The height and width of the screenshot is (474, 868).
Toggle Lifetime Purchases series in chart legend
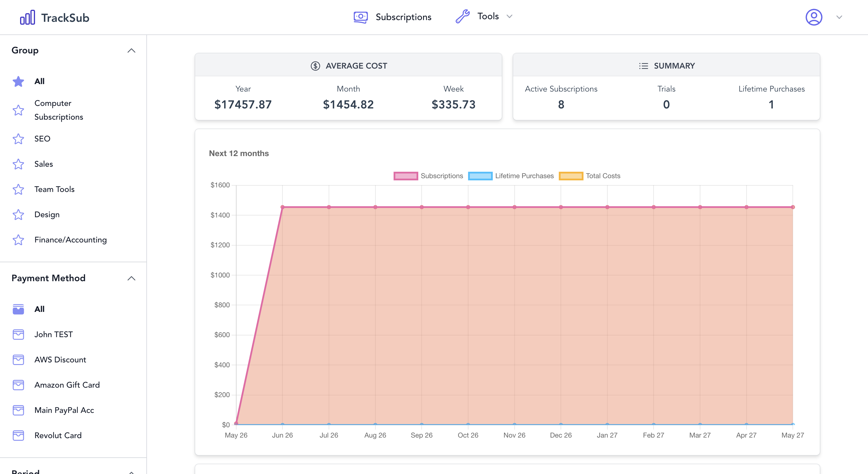coord(510,176)
